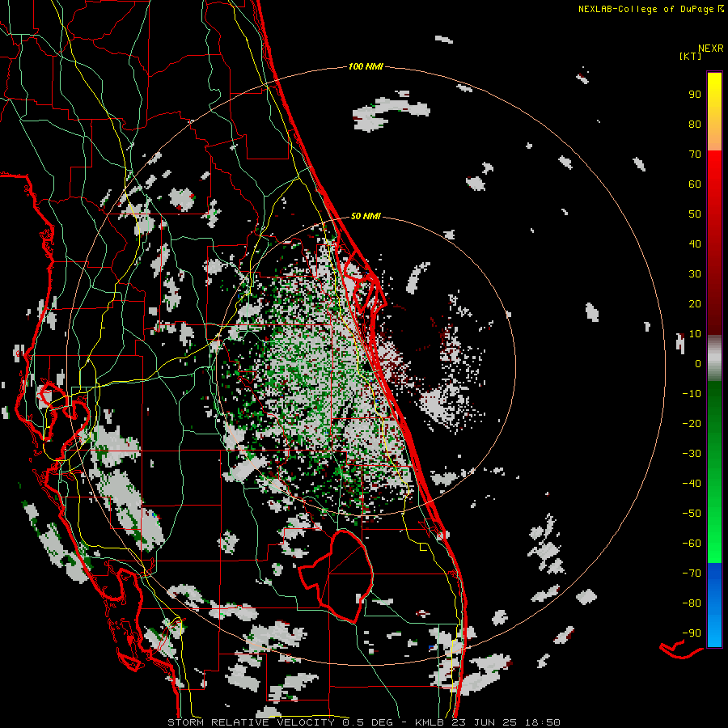The height and width of the screenshot is (728, 728).
Task: Click the 30 value on velocity scale
Action: [695, 274]
